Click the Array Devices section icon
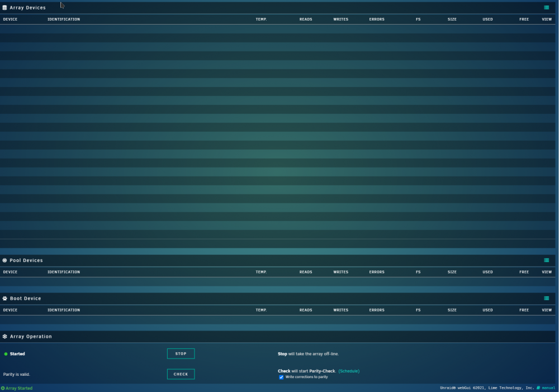Screen dimensions: 559x392 point(4,7)
